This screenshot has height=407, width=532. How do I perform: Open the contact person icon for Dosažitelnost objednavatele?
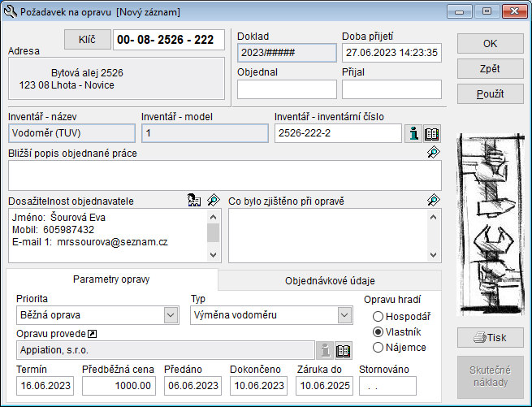tap(194, 200)
